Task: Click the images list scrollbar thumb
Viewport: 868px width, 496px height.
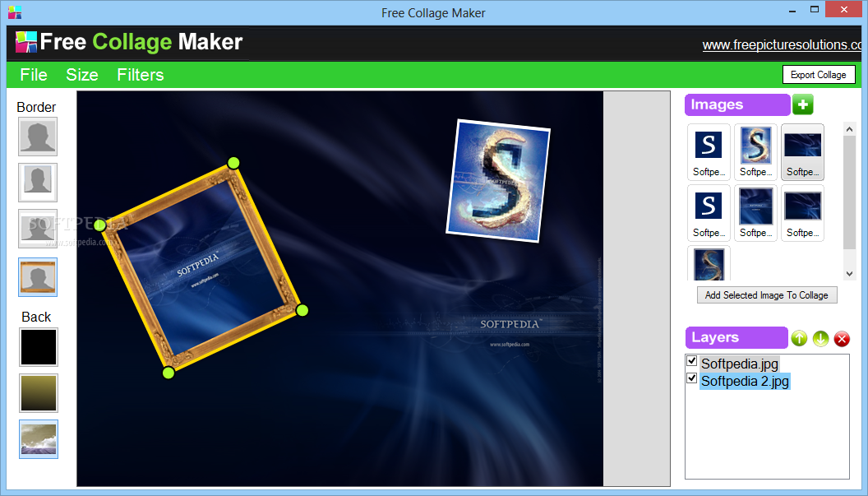Action: click(x=849, y=192)
